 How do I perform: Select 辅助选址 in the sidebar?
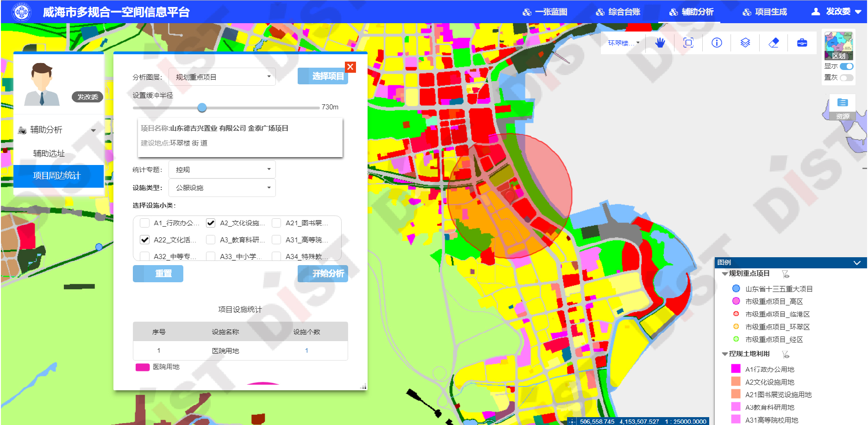[x=49, y=153]
